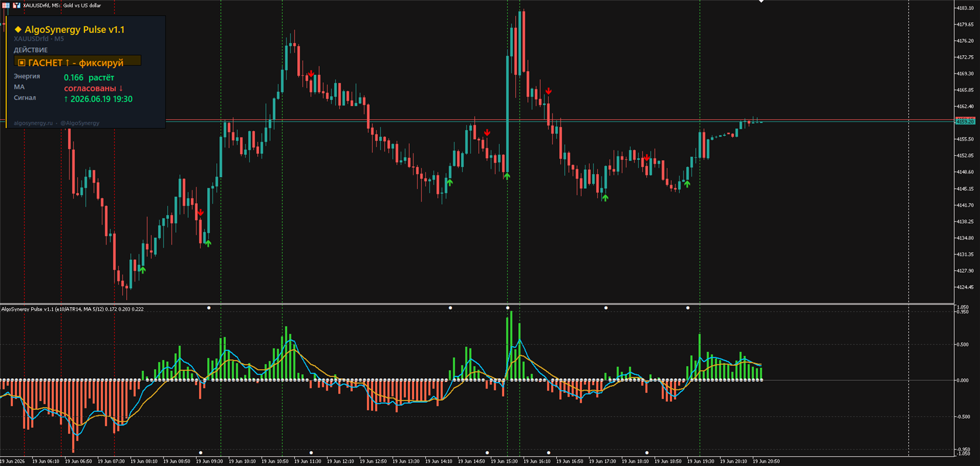The height and width of the screenshot is (466, 980).
Task: Click the yellow diamond icon before AlgoSynergy Pulse
Action: [x=18, y=29]
